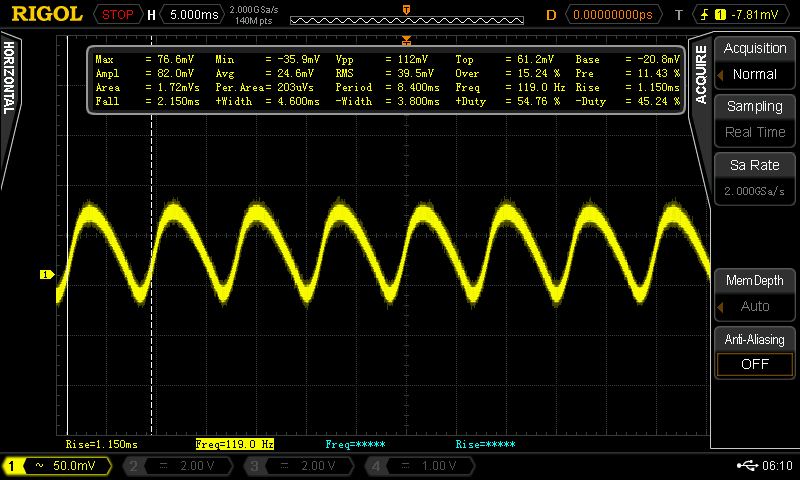Click the H horizontal label
800x480 pixels.
tap(151, 15)
